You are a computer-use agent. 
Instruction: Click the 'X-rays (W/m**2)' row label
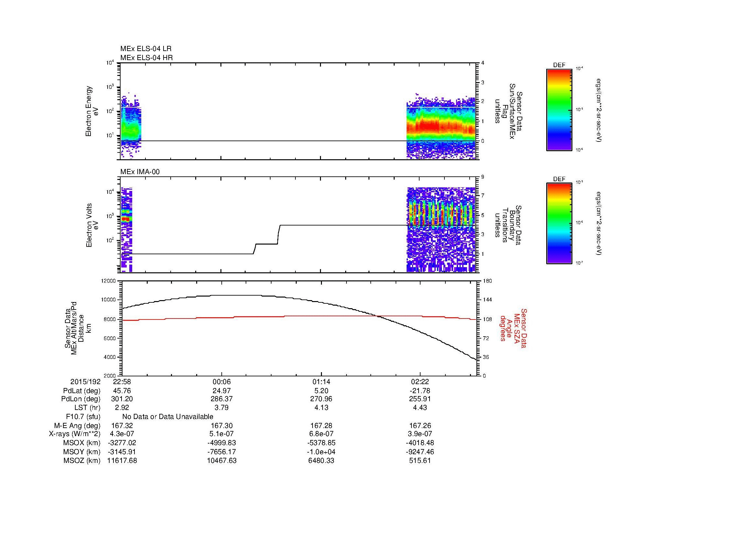point(75,434)
